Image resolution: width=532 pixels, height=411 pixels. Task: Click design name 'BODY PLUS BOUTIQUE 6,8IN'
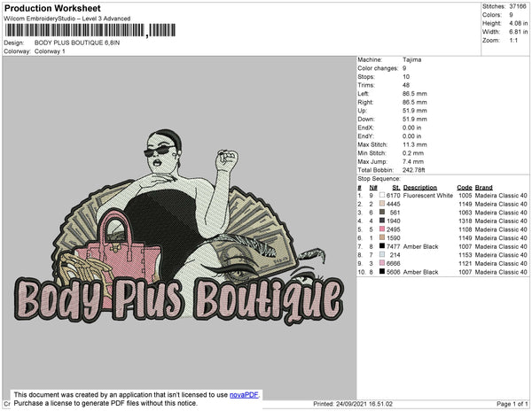point(77,43)
